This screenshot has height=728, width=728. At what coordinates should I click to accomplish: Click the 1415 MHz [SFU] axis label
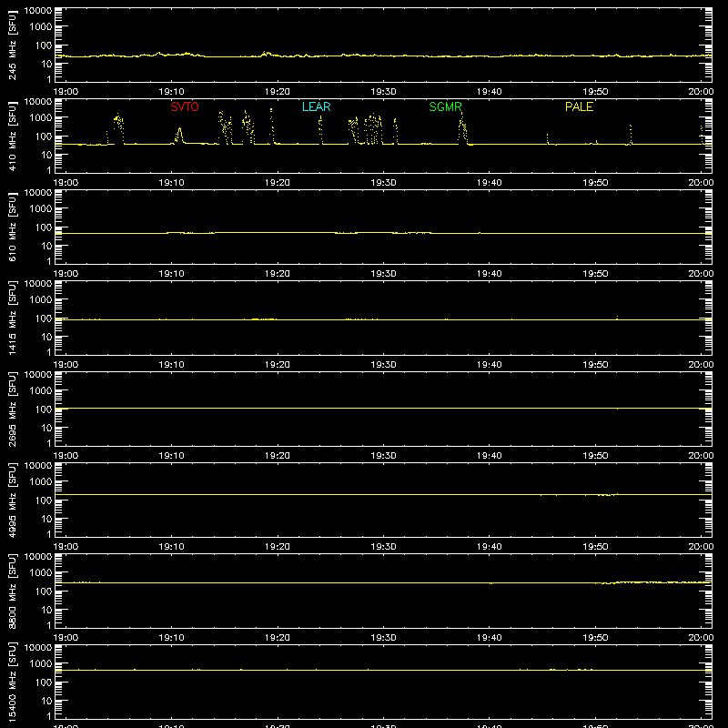12,318
